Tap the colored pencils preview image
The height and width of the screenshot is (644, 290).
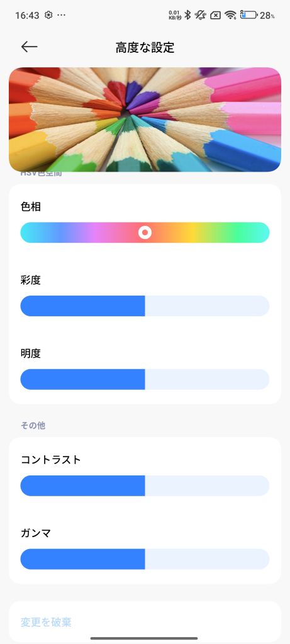145,119
